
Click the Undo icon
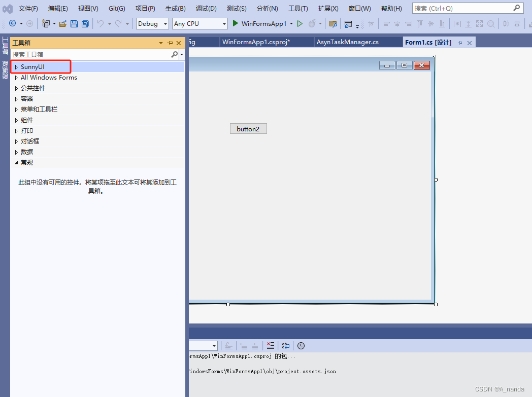(x=99, y=23)
